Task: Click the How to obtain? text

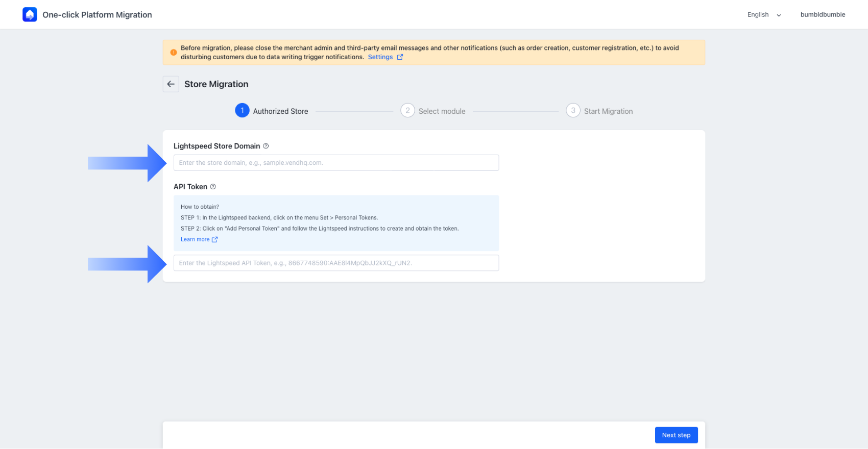Action: point(200,207)
